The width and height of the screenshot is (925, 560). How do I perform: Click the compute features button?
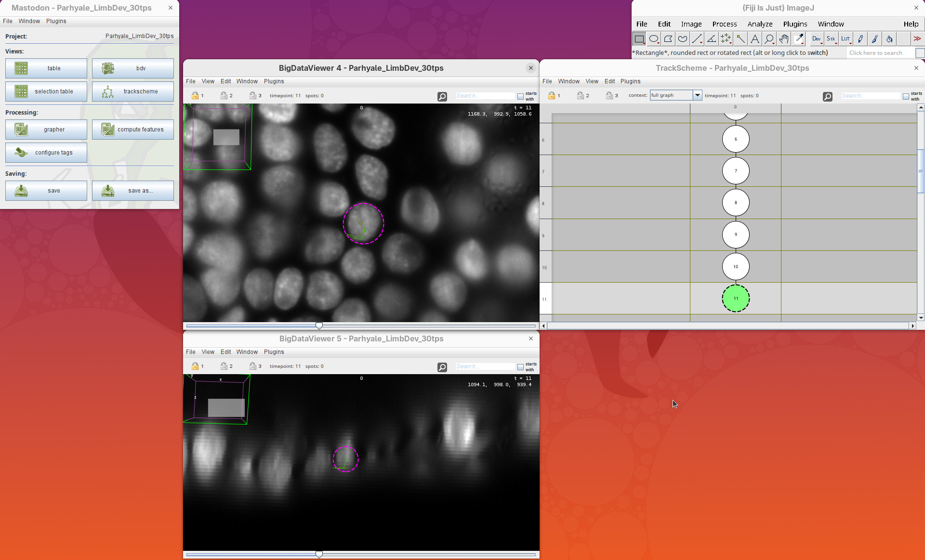point(132,130)
